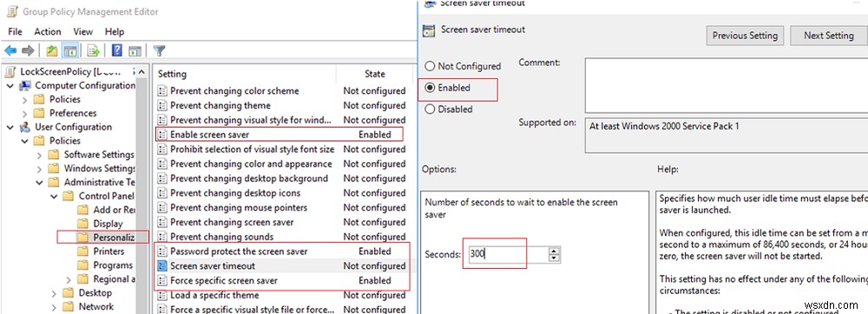Expand the Software Settings node

tap(39, 154)
